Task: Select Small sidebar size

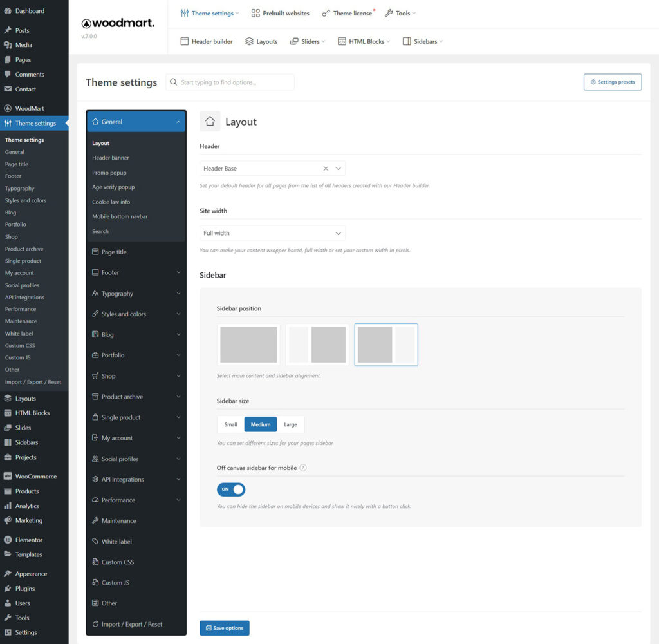Action: pos(231,424)
